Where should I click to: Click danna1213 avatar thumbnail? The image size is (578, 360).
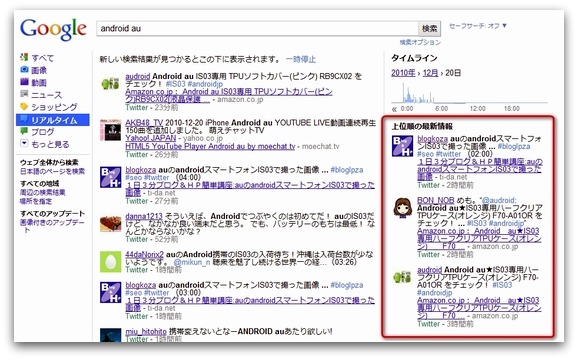click(110, 223)
